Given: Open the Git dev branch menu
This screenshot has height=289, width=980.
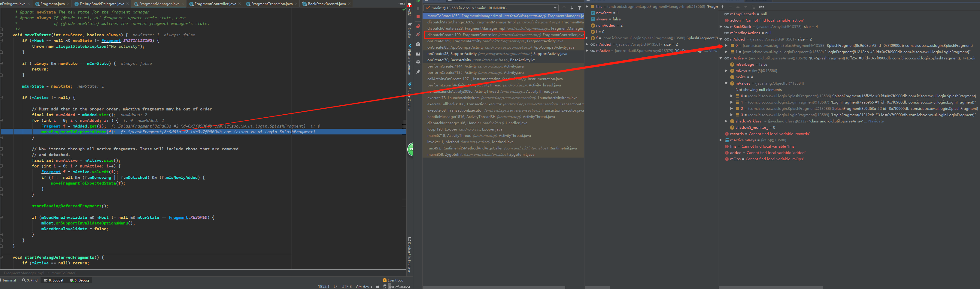Looking at the screenshot, I should click(x=364, y=287).
